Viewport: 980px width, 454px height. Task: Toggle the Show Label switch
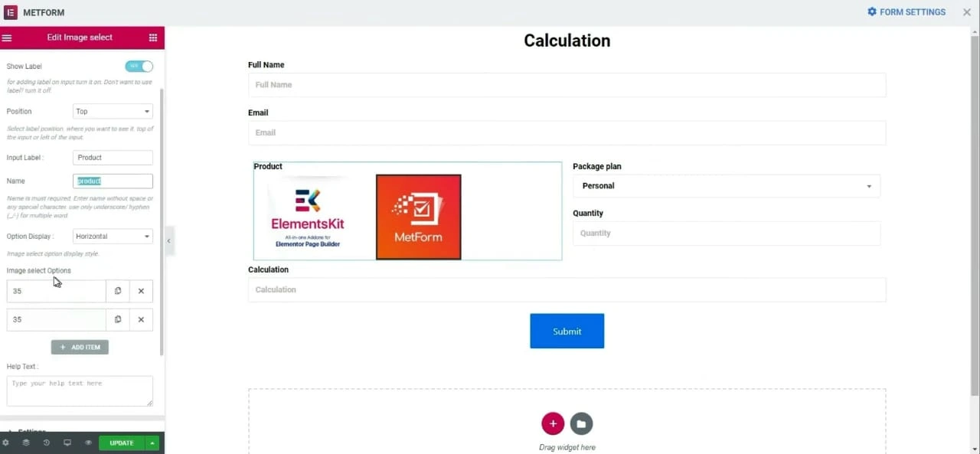pyautogui.click(x=139, y=67)
